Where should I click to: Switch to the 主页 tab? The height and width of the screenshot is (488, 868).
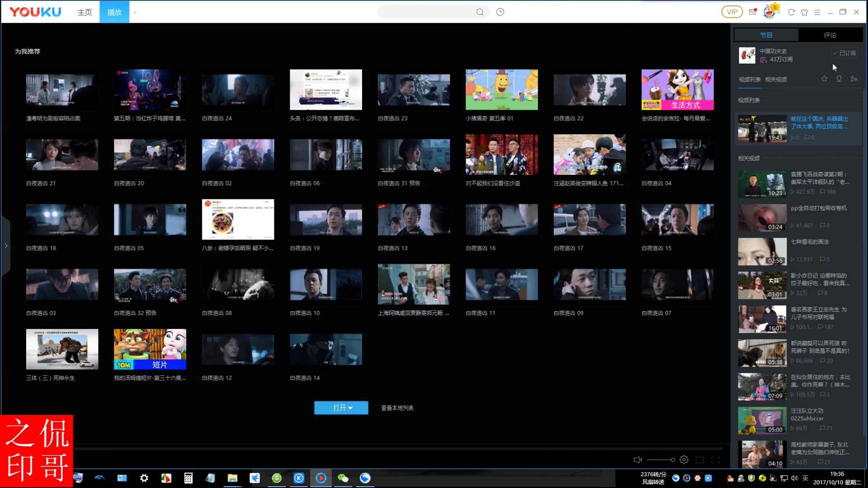click(85, 12)
